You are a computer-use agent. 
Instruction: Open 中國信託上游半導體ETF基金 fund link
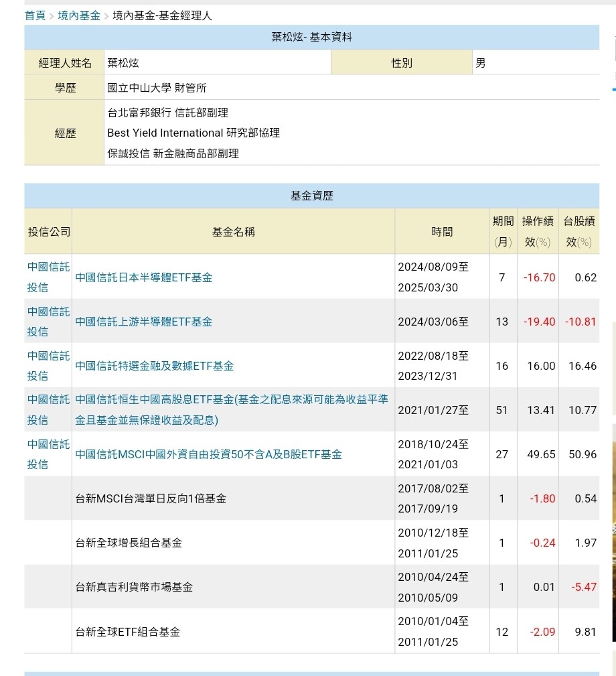pyautogui.click(x=143, y=322)
